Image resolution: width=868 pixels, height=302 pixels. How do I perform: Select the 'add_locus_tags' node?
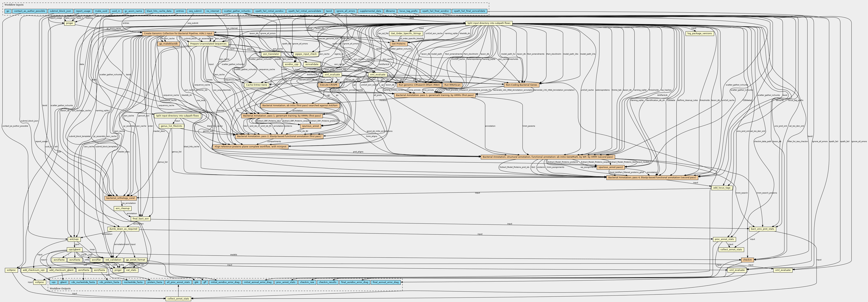722,188
